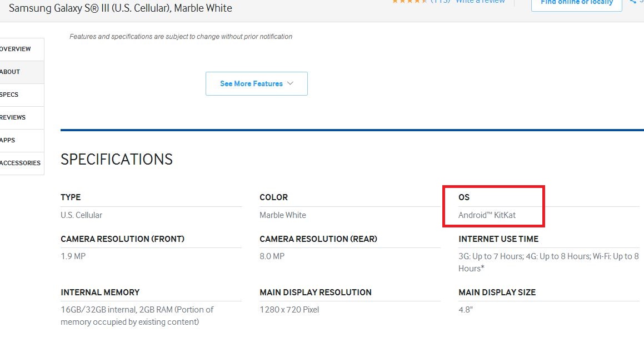Click the star rating icons
Viewport: 644px width, 347px height.
pos(410,2)
